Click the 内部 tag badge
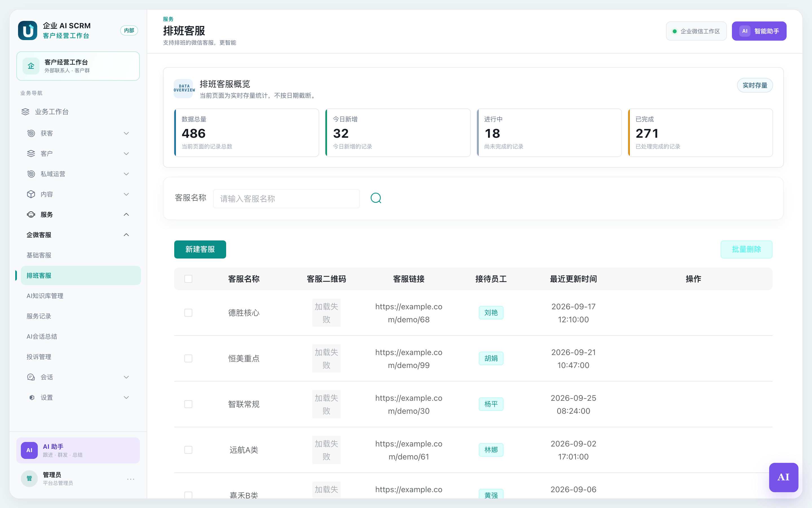The height and width of the screenshot is (508, 812). (x=129, y=30)
